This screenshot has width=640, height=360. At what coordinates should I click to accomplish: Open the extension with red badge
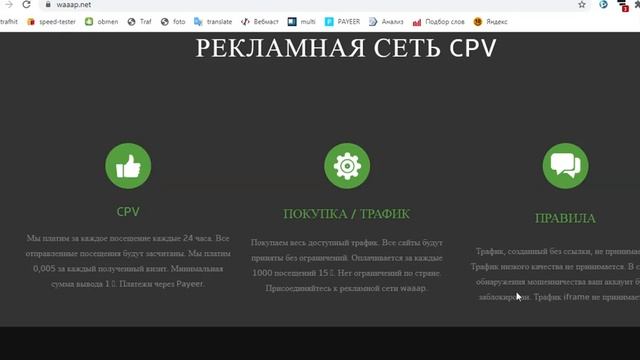pos(623,5)
